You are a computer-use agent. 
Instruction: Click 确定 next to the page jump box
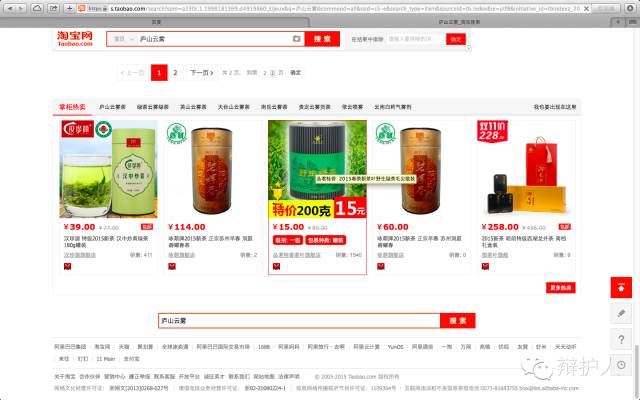[296, 73]
